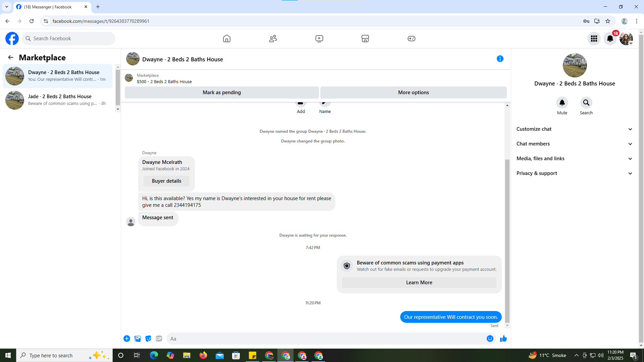Viewport: 644px width, 362px height.
Task: Click the 'Message sent' bubble
Action: click(158, 218)
